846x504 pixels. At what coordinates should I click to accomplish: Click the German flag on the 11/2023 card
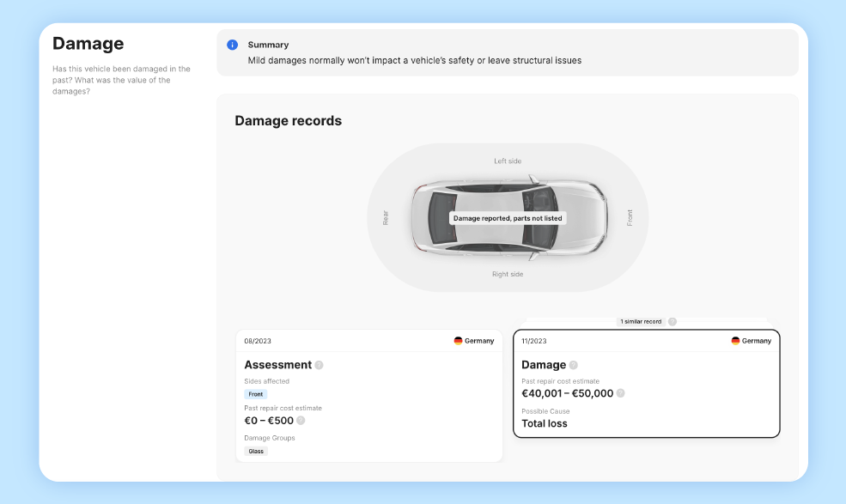click(x=735, y=341)
